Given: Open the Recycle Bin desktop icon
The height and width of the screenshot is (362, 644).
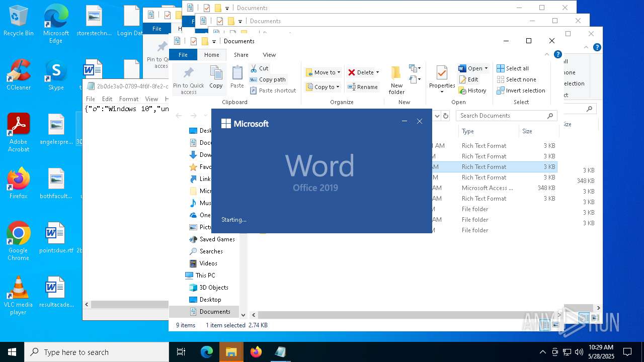Looking at the screenshot, I should pos(19,21).
